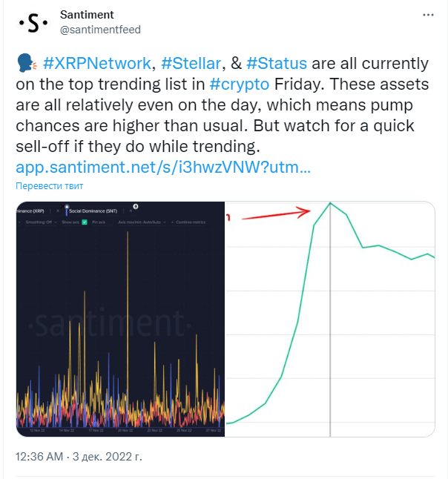This screenshot has width=448, height=479.
Task: Click the Combine metrics option
Action: coord(190,222)
